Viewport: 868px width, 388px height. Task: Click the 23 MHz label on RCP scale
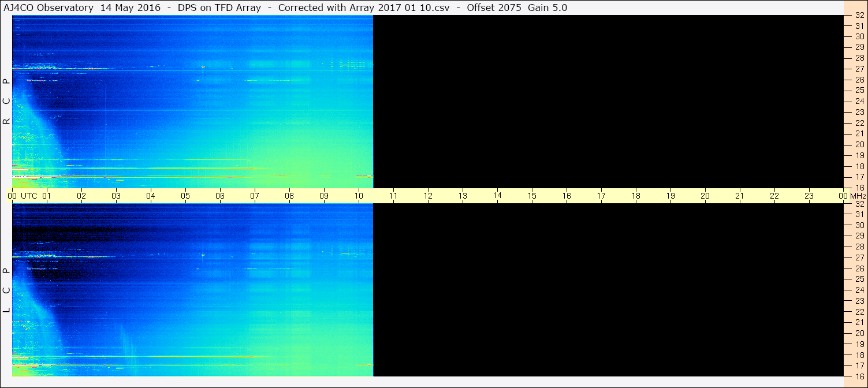859,112
